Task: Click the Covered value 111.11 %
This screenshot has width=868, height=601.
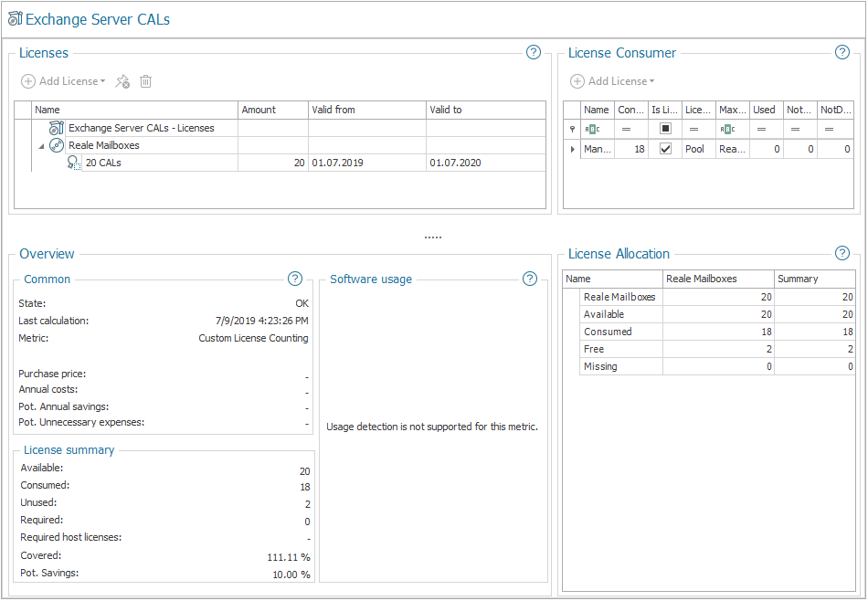Action: [x=289, y=557]
